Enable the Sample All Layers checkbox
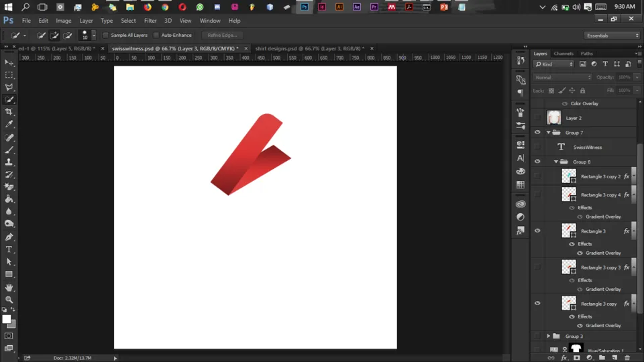Image resolution: width=644 pixels, height=362 pixels. point(106,35)
